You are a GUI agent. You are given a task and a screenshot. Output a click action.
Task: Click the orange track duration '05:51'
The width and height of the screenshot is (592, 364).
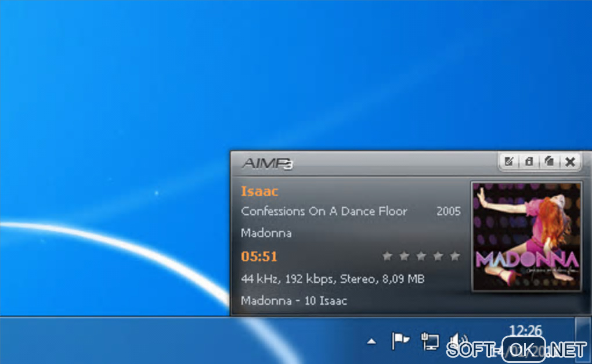tap(259, 257)
